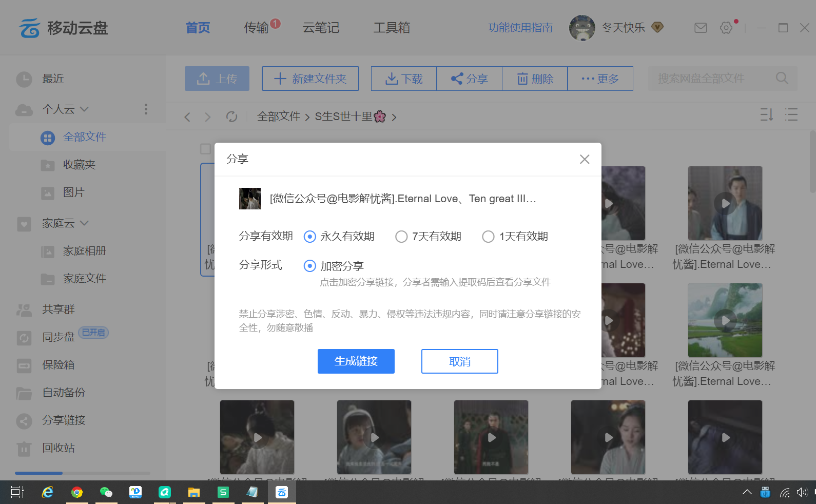Click 新建文件夹 button
The height and width of the screenshot is (504, 816).
point(310,79)
